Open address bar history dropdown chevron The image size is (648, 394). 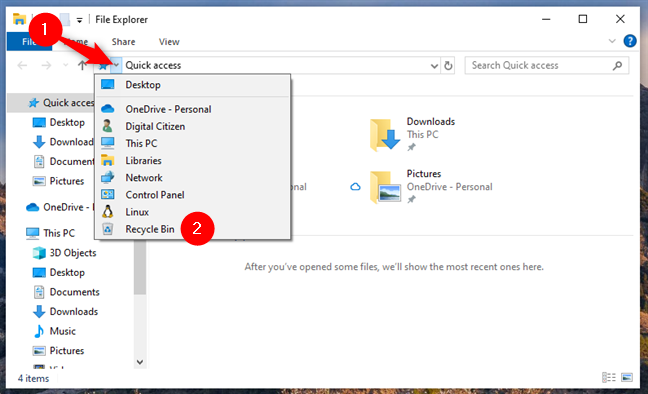[434, 66]
